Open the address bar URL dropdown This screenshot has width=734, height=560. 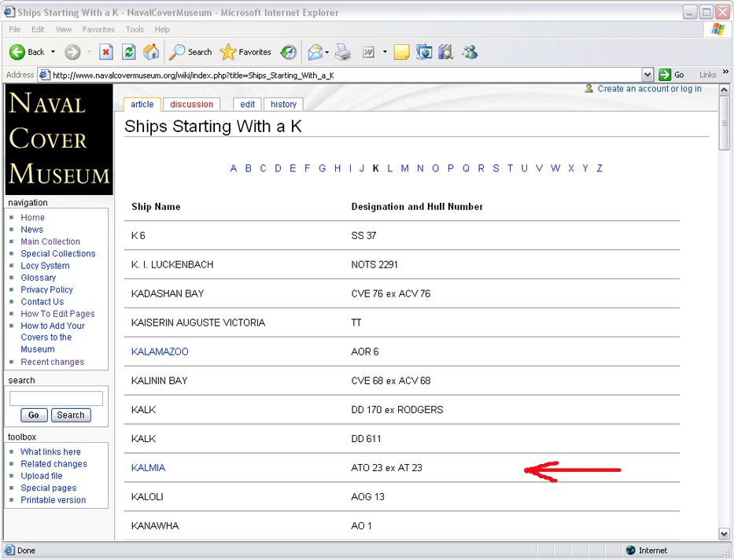647,75
